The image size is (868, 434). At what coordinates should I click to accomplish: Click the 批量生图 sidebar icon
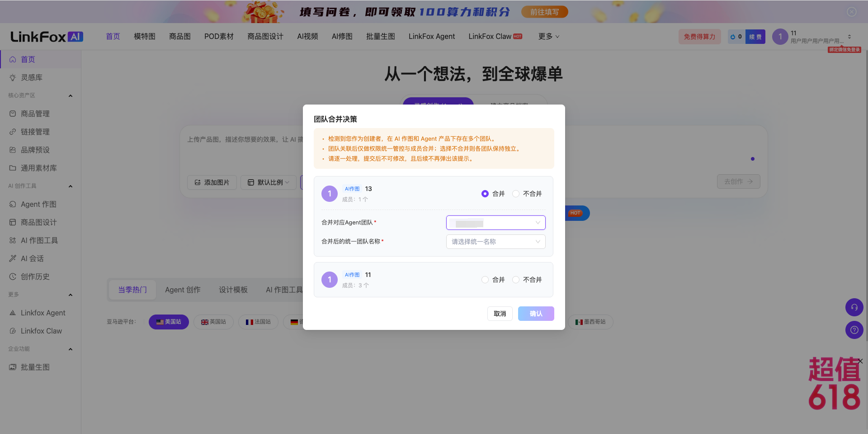[13, 367]
